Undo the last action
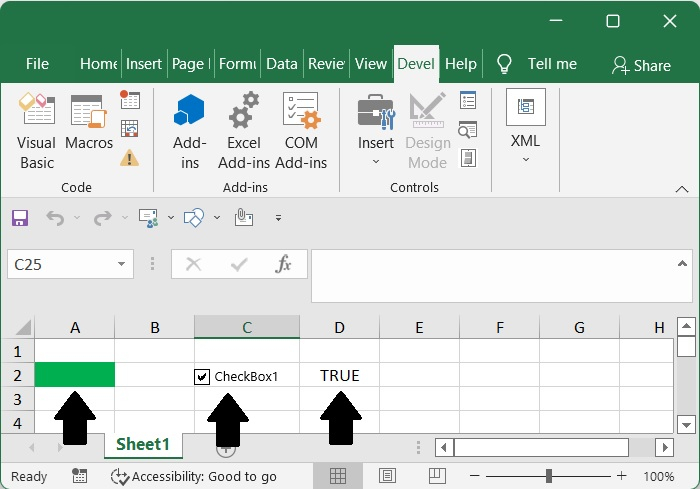Image resolution: width=700 pixels, height=489 pixels. [x=55, y=218]
